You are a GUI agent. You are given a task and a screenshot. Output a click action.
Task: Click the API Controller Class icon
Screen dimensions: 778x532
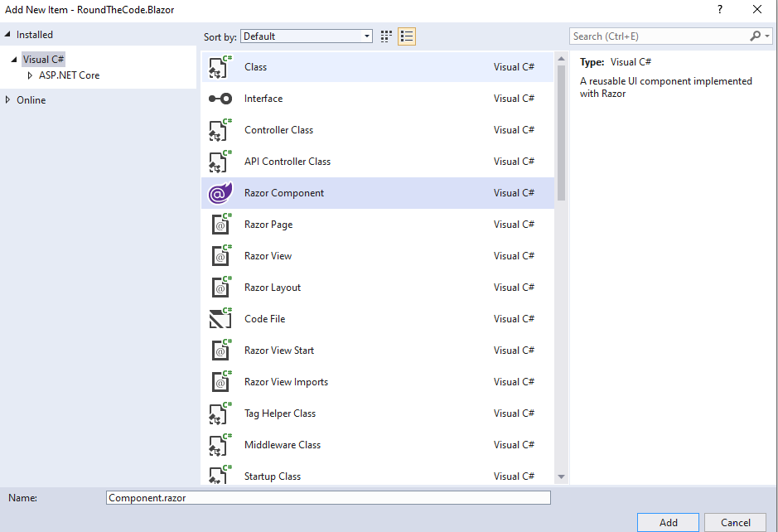pos(220,162)
